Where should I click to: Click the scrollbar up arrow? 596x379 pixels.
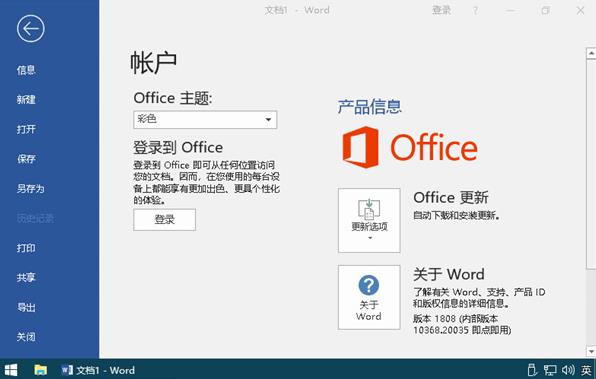tap(591, 53)
